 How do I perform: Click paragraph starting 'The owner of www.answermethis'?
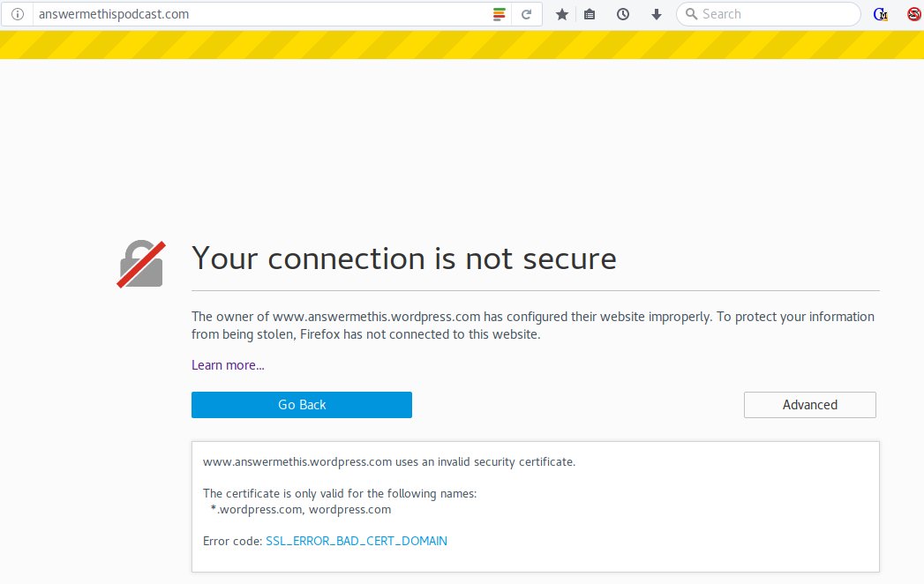[x=533, y=326]
